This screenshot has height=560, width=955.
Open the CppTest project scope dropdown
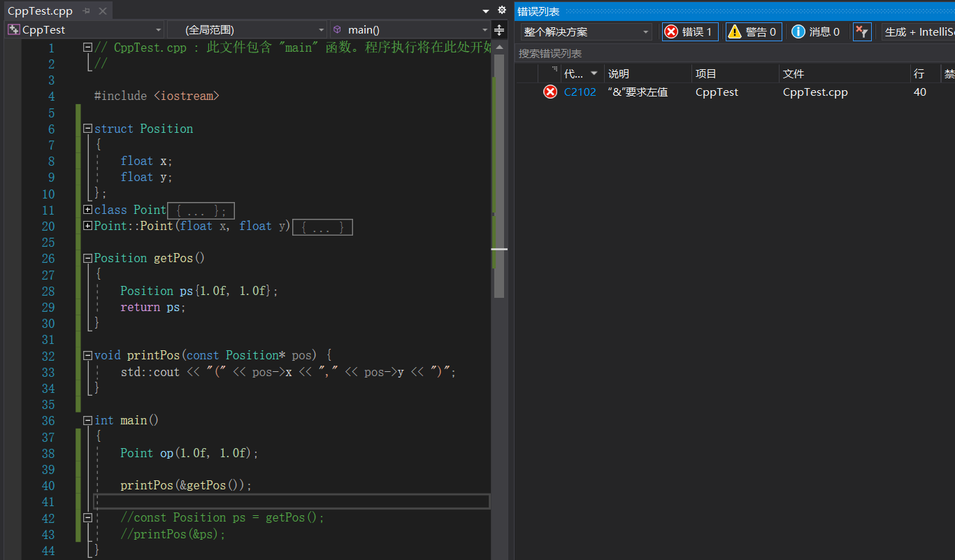click(84, 30)
